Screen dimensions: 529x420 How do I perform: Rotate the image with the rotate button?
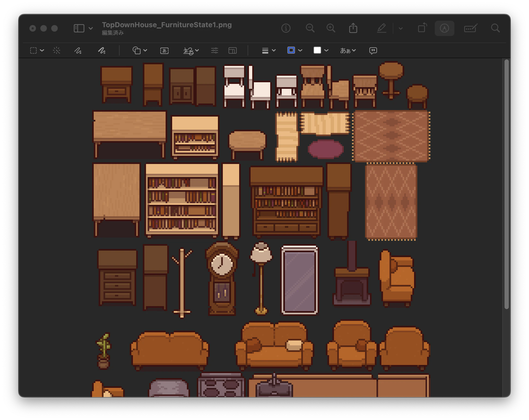click(x=422, y=28)
